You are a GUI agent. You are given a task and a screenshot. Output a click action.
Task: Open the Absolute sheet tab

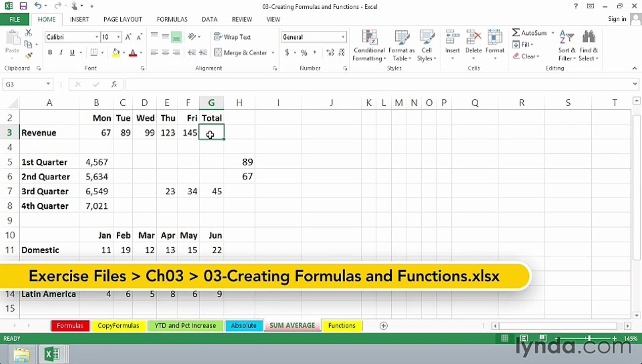pos(244,326)
